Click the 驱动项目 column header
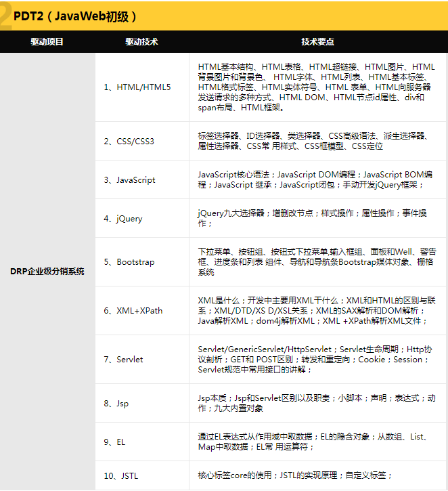The height and width of the screenshot is (491, 448). pyautogui.click(x=47, y=42)
